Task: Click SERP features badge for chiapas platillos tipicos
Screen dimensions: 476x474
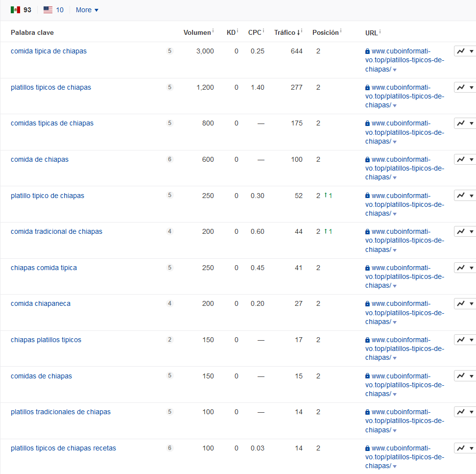Action: [x=170, y=340]
